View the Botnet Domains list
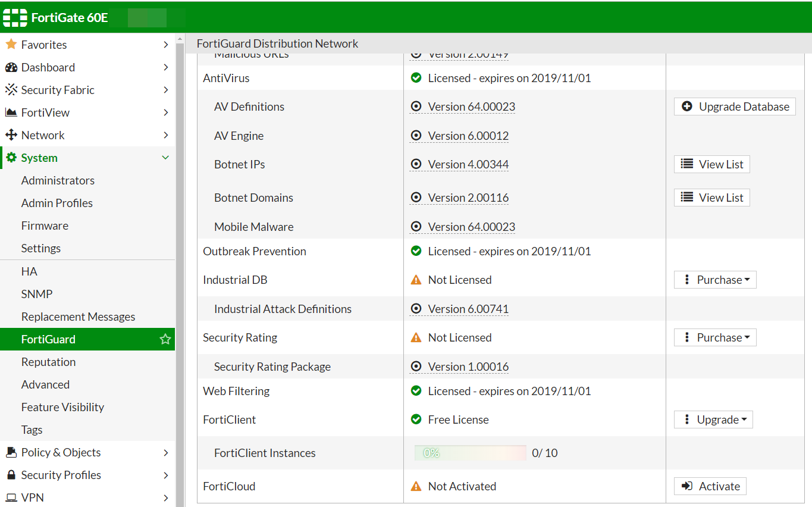The image size is (812, 507). point(712,198)
